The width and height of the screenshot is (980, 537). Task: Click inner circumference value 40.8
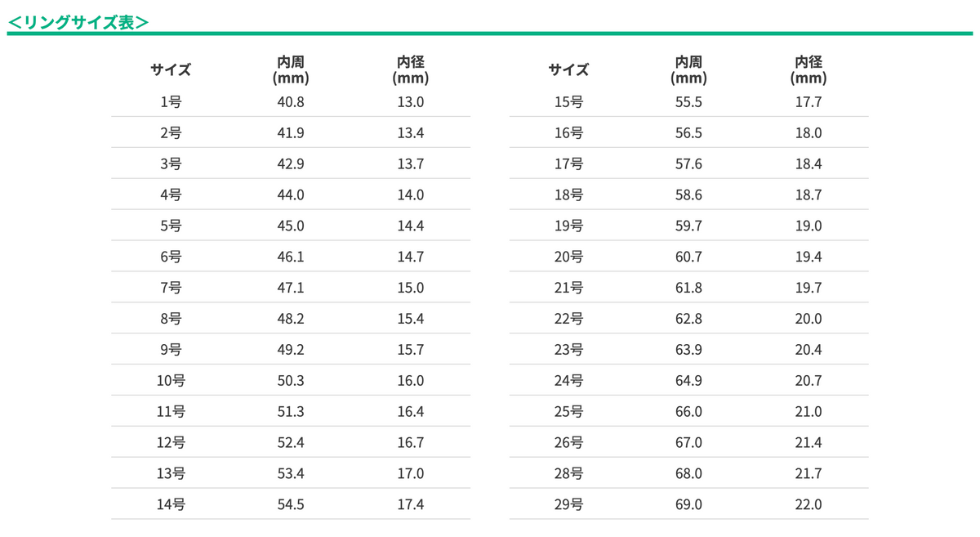coord(291,102)
